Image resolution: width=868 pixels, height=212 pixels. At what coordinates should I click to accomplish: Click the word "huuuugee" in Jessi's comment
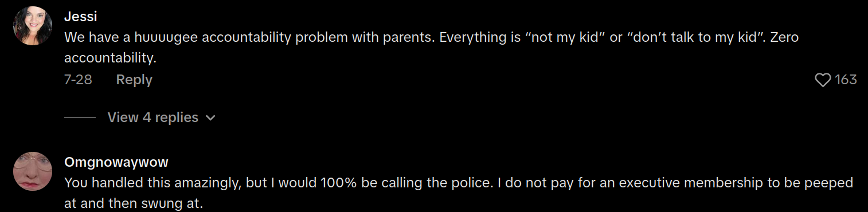161,38
